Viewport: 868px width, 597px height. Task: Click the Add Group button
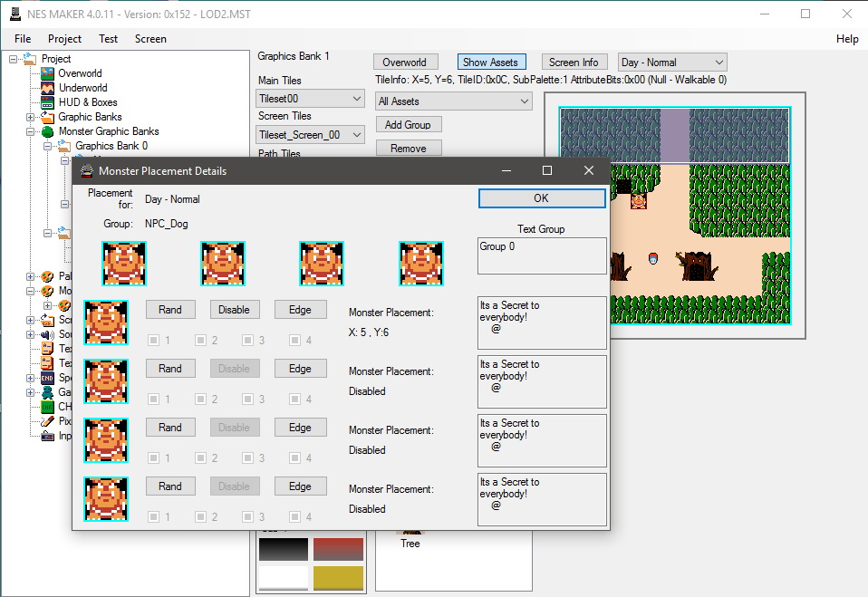coord(409,124)
